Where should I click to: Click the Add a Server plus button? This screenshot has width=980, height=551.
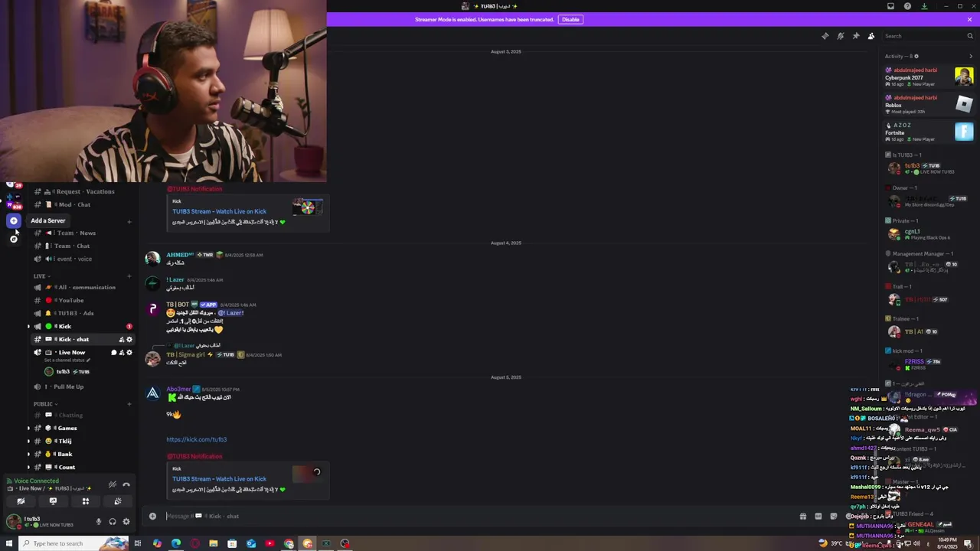pos(13,220)
